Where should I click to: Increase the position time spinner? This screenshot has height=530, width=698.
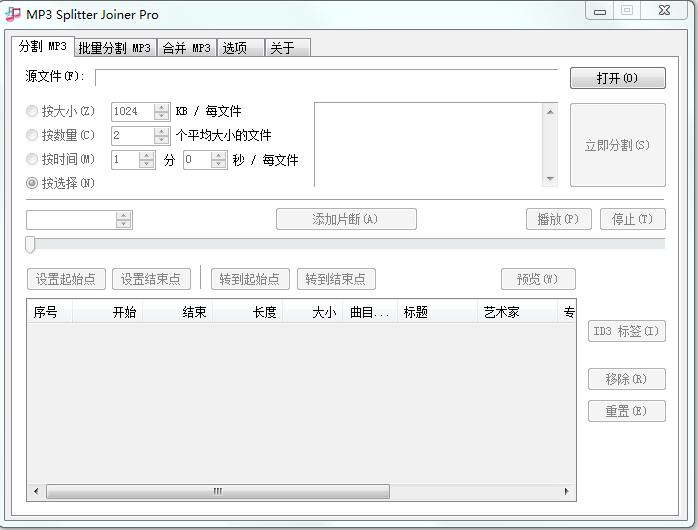click(124, 216)
